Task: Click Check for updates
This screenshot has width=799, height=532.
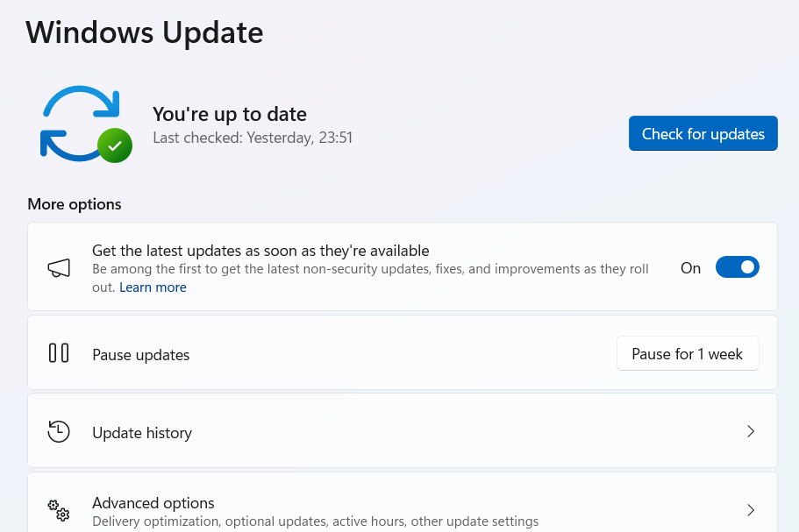Action: [x=703, y=133]
